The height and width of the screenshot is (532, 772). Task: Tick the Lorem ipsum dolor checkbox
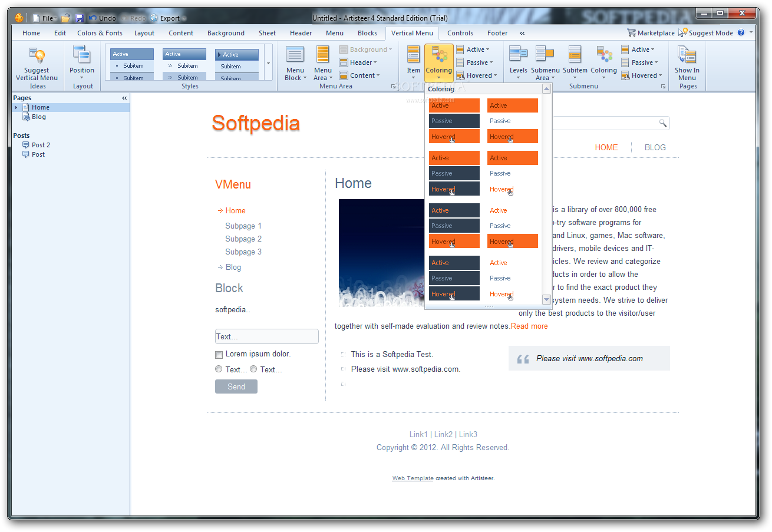219,355
